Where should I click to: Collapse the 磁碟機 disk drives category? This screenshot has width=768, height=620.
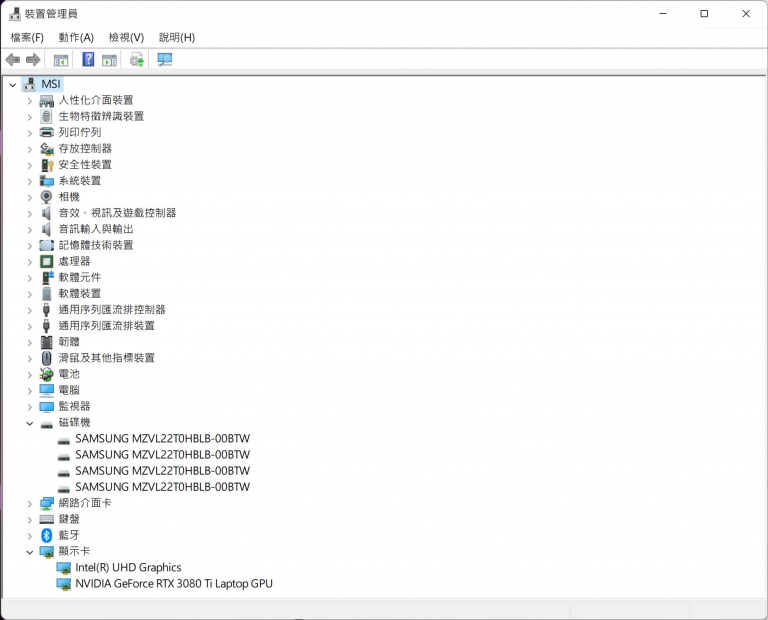29,423
